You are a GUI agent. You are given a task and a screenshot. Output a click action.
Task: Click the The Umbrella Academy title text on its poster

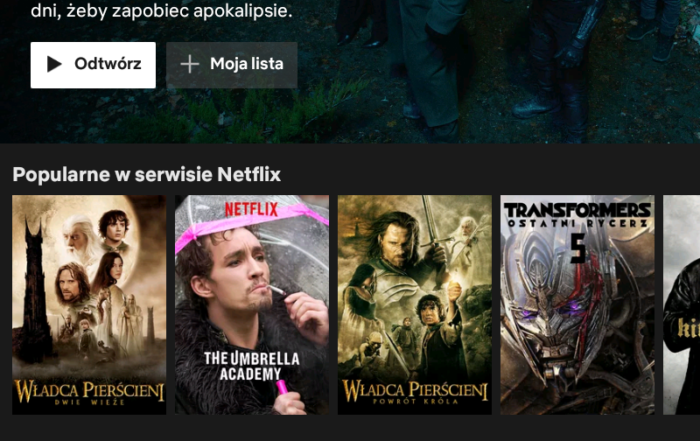click(x=251, y=366)
